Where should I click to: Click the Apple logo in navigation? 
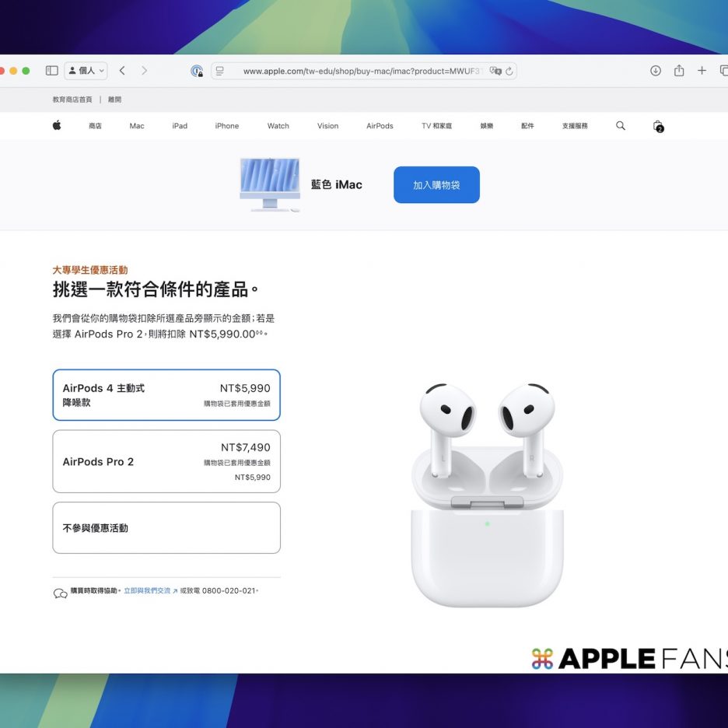pos(57,125)
